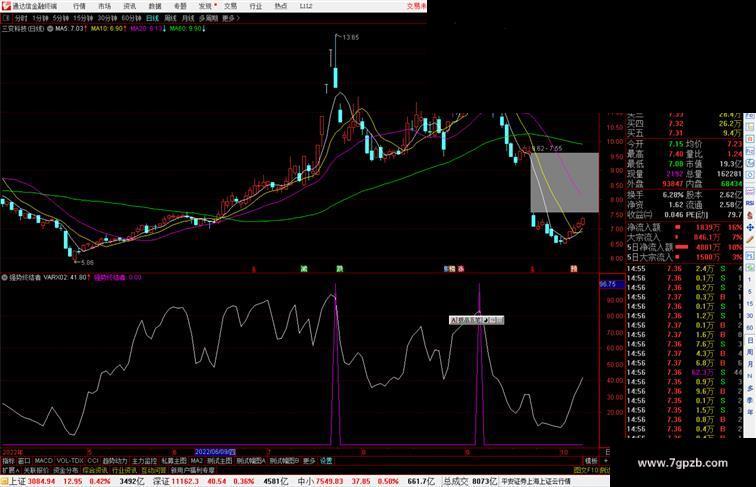The width and height of the screenshot is (756, 487).
Task: Open the 行情 menu
Action: (x=79, y=6)
